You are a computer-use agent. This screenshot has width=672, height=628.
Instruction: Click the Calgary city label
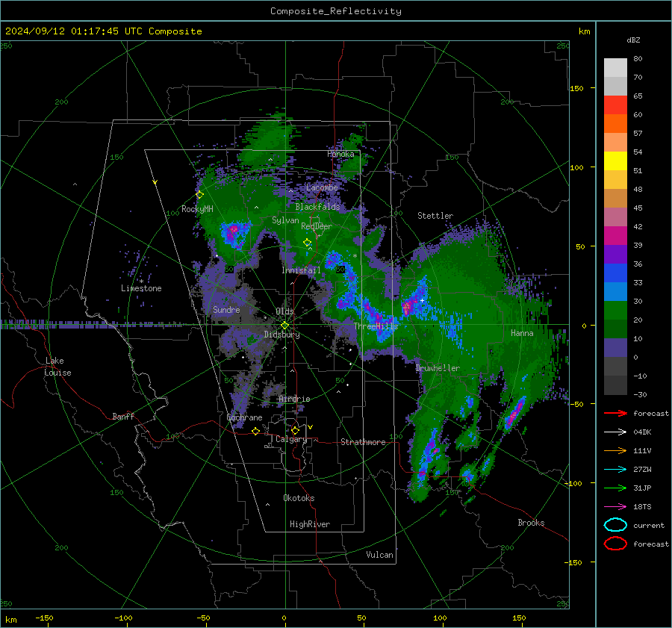pyautogui.click(x=291, y=439)
